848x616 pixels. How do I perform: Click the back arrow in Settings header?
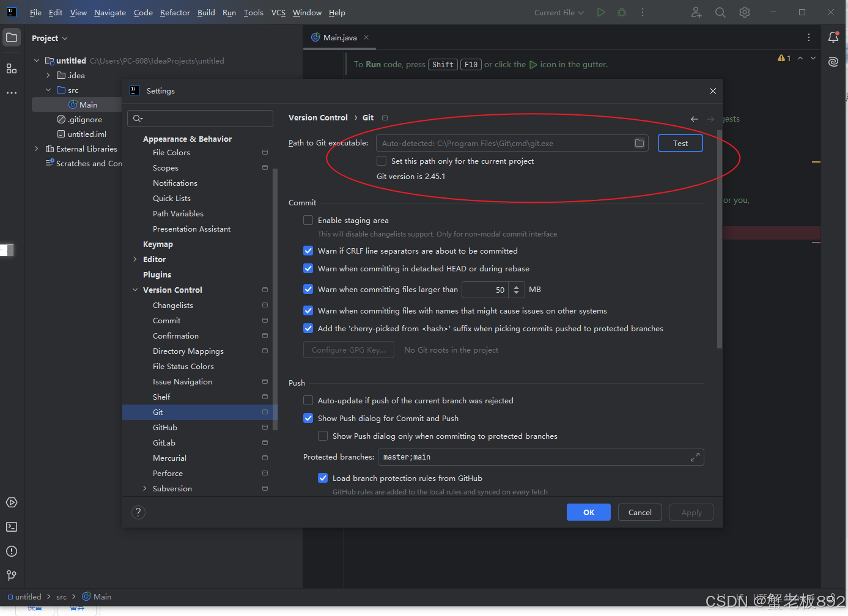695,119
